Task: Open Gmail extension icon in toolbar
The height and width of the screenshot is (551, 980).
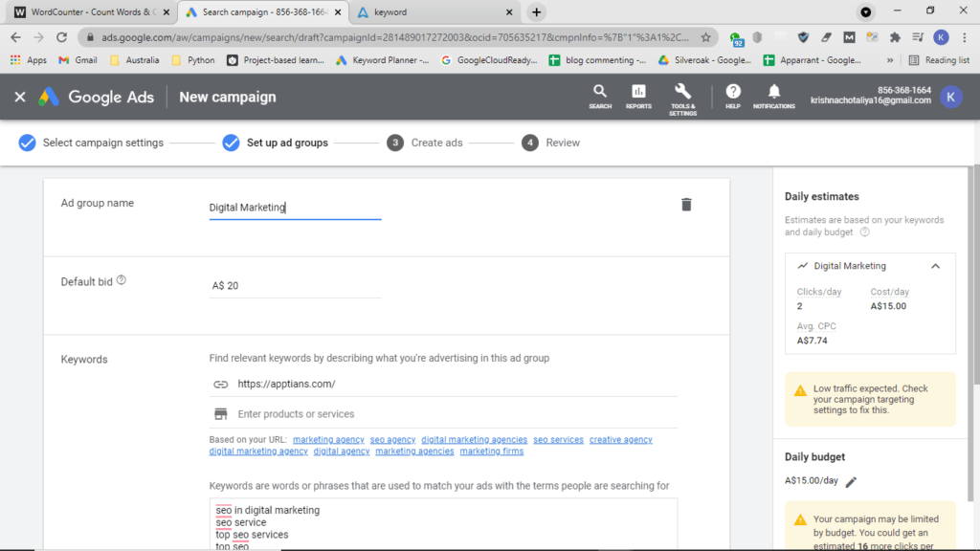Action: [x=849, y=37]
